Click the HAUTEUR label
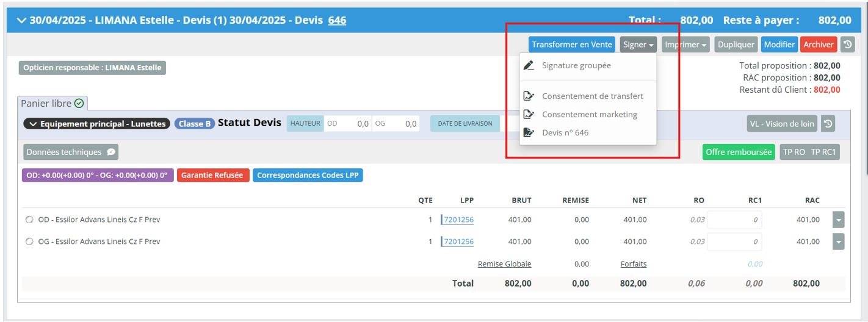 click(x=306, y=124)
